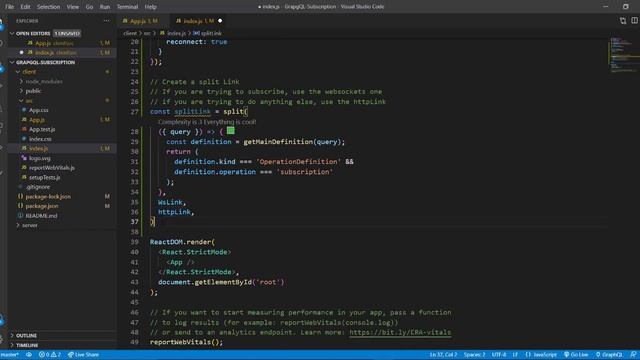Open the changes compare icon in editor toolbar
The width and height of the screenshot is (640, 360).
click(622, 20)
